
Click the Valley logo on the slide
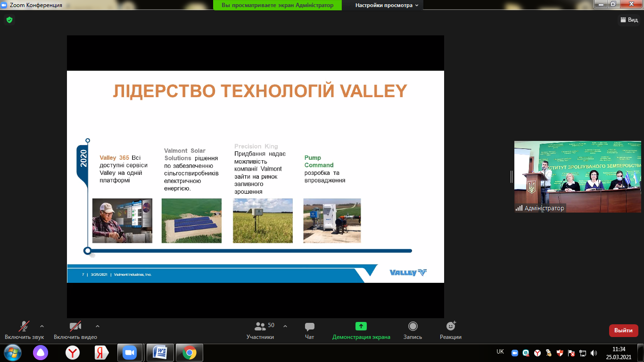tap(408, 272)
